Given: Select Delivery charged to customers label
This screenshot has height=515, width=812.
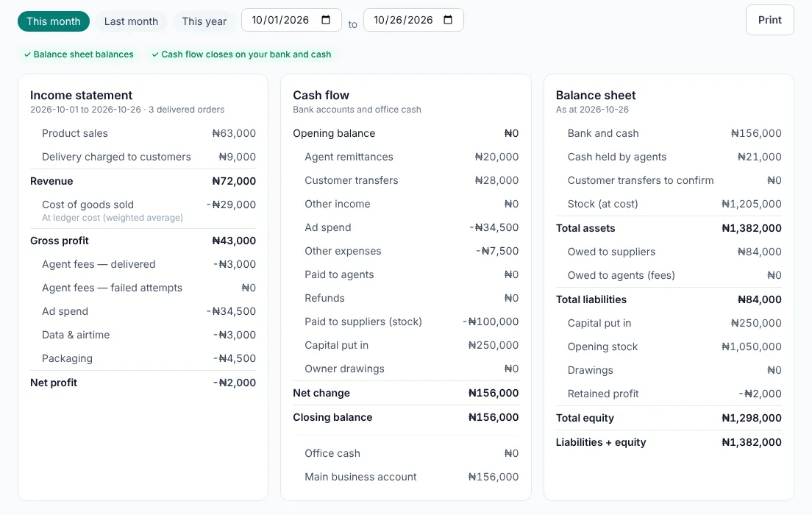Looking at the screenshot, I should coord(116,157).
